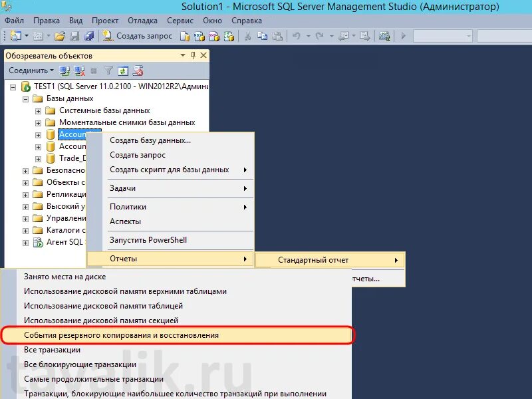
Task: Open the New Project dropdown arrow
Action: (x=27, y=36)
